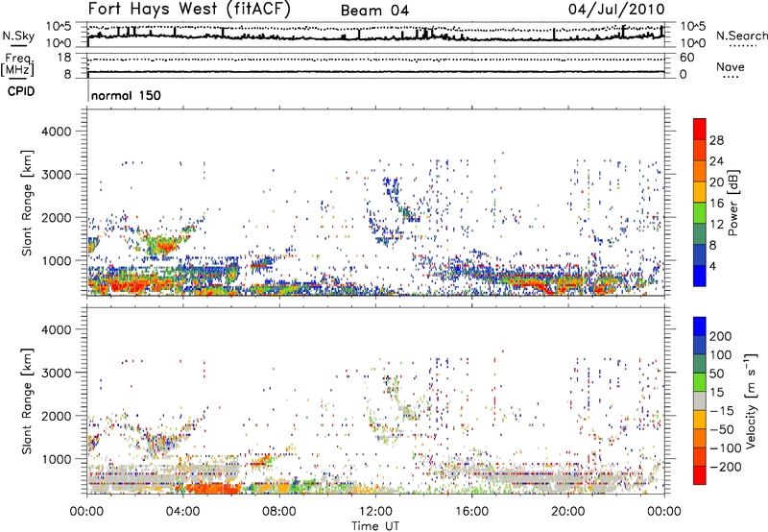
Task: Click the '12:00' time axis label
Action: [x=375, y=512]
